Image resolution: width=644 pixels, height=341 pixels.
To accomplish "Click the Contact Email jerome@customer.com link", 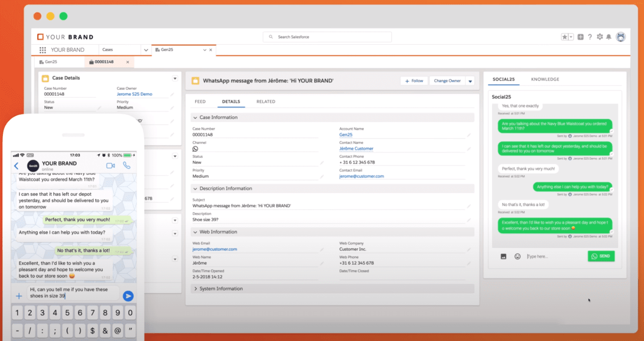I will (x=361, y=176).
